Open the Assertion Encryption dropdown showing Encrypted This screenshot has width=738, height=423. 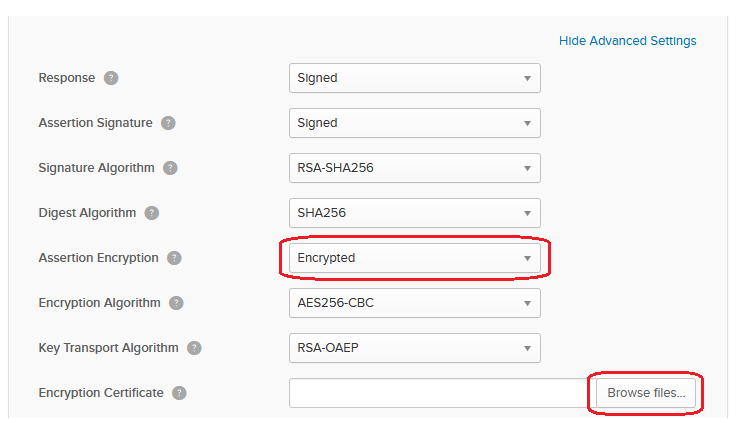[415, 258]
